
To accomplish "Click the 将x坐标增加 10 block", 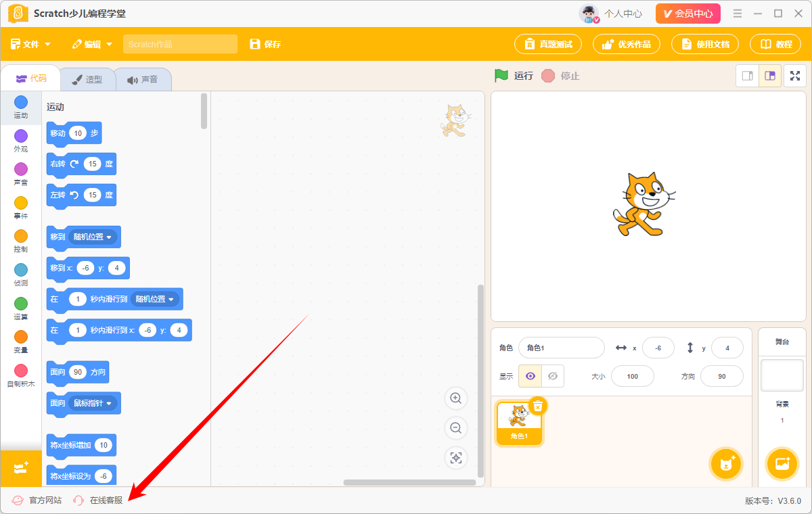I will (81, 445).
